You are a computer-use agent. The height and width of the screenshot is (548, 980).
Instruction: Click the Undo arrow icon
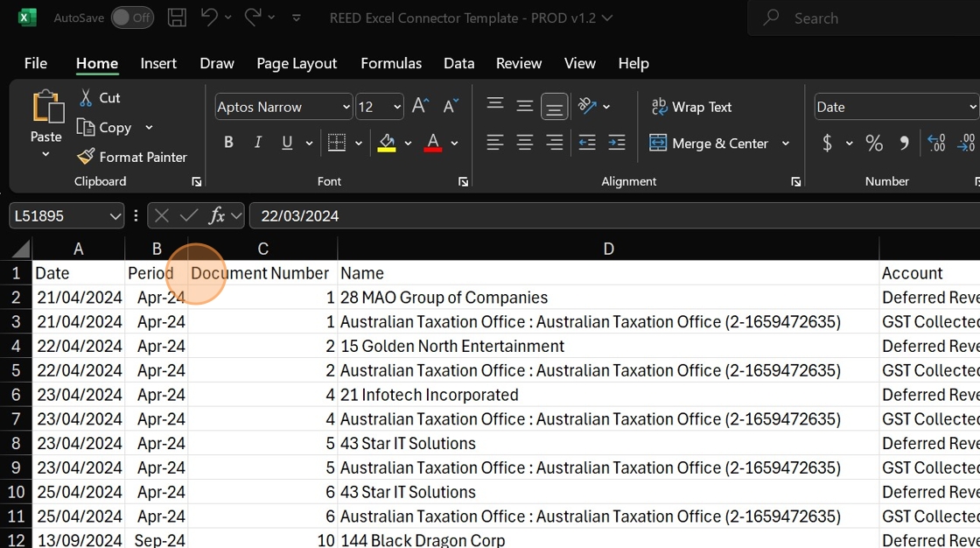pos(208,18)
